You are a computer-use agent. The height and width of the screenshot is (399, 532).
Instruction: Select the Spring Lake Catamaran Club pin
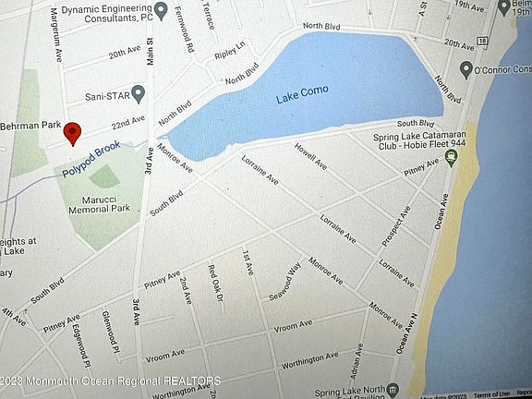pos(451,158)
